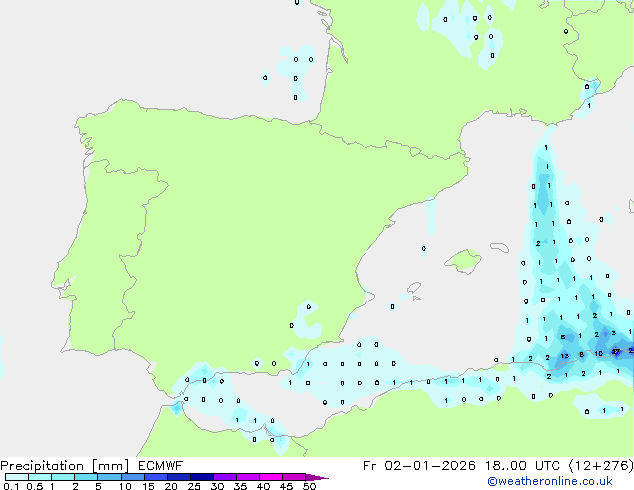
Task: Select the 2–5 mm legend color box
Action: [x=86, y=477]
